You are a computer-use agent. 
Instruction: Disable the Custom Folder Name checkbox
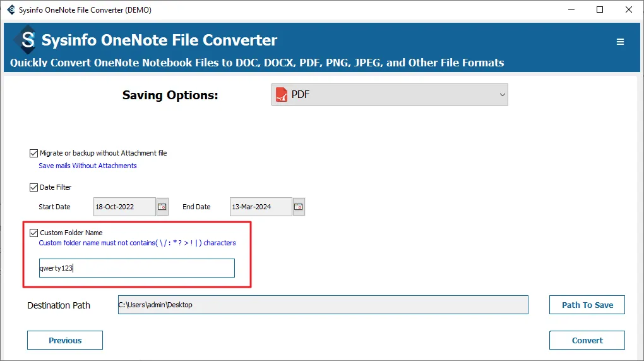point(33,233)
